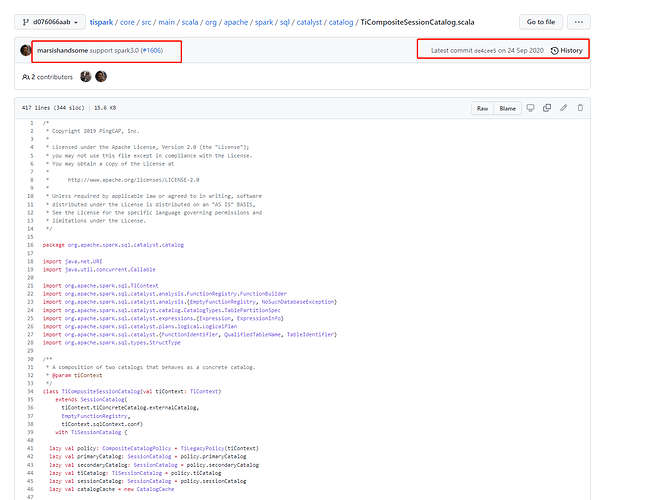Screen dimensions: 659x500
Task: Show the 2 contributors list
Action: coord(47,77)
